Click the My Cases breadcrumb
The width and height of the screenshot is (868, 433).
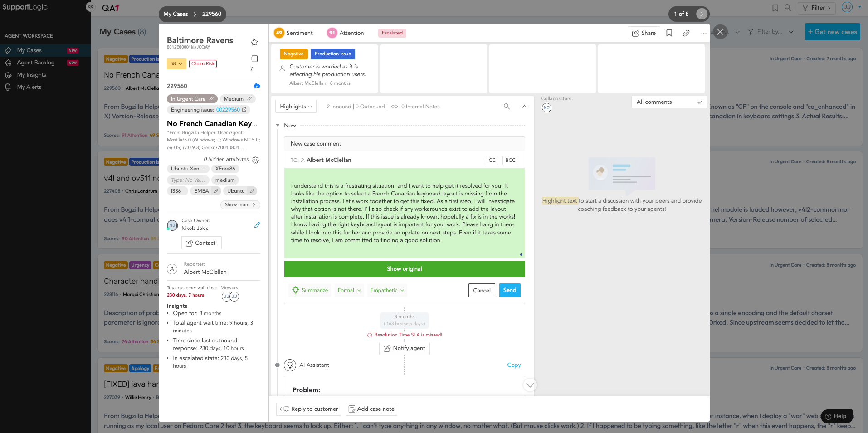(176, 14)
